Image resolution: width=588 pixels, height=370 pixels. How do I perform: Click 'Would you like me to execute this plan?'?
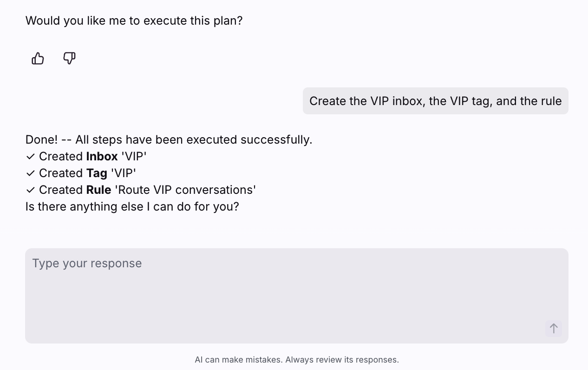134,21
